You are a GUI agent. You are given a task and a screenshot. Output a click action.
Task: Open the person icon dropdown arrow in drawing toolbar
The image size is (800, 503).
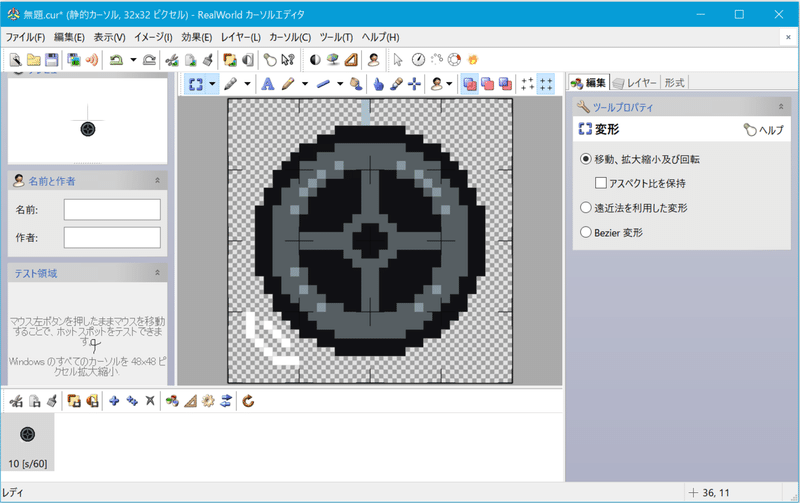(x=449, y=84)
